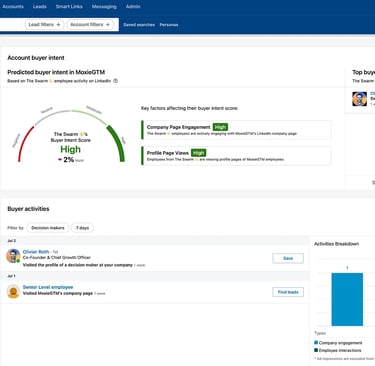Open Personas link
The width and height of the screenshot is (375, 366).
169,25
